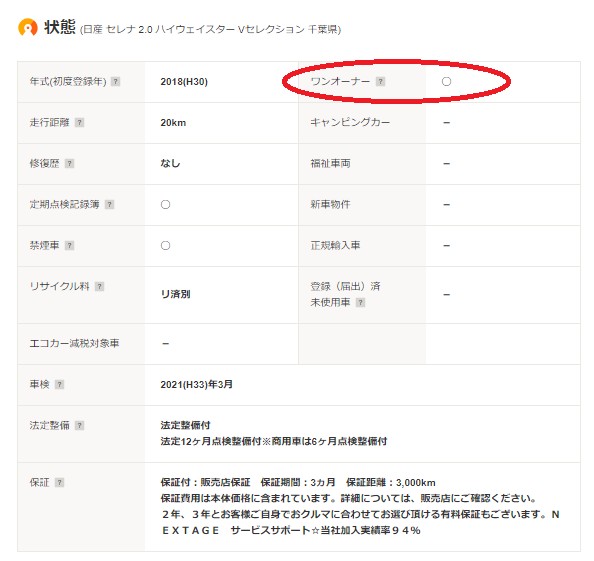
Task: Click warranty line 保証付：販売店保証
Action: (x=298, y=482)
